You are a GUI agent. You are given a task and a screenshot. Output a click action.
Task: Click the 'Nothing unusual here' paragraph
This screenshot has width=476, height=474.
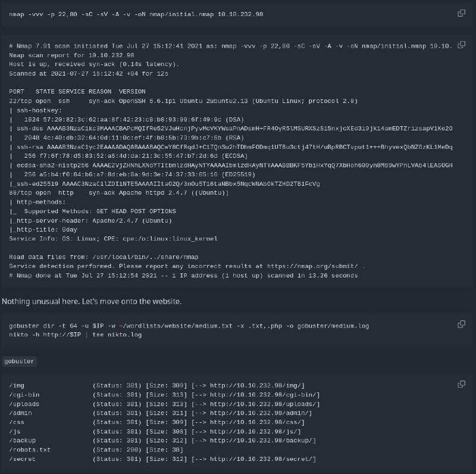92,301
